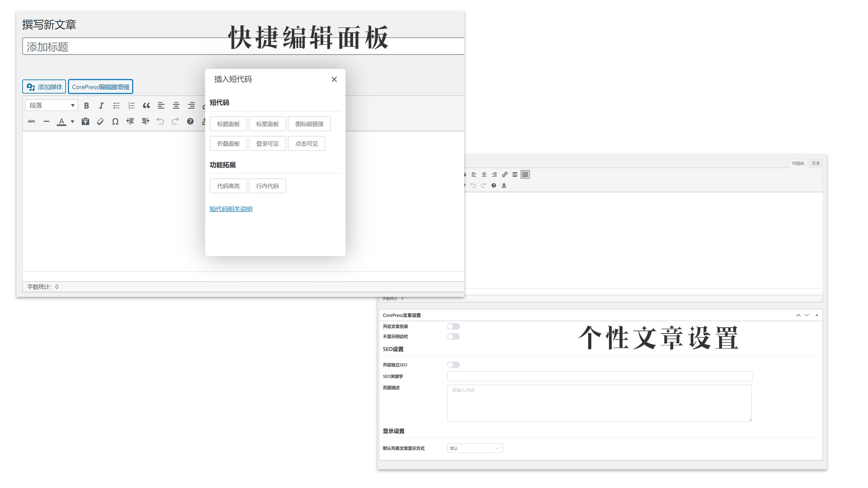Image resolution: width=868 pixels, height=488 pixels.
Task: Increase indent in the left editor
Action: [145, 121]
